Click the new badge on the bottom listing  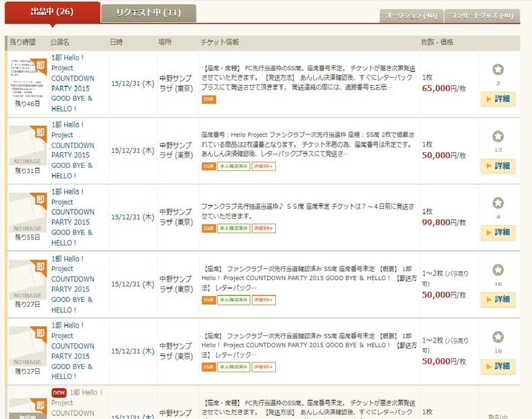(59, 393)
